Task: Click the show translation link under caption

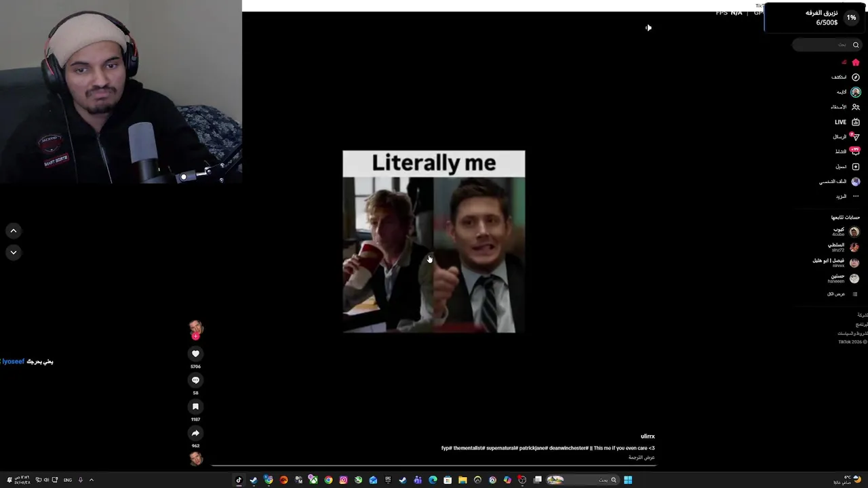Action: 642,457
